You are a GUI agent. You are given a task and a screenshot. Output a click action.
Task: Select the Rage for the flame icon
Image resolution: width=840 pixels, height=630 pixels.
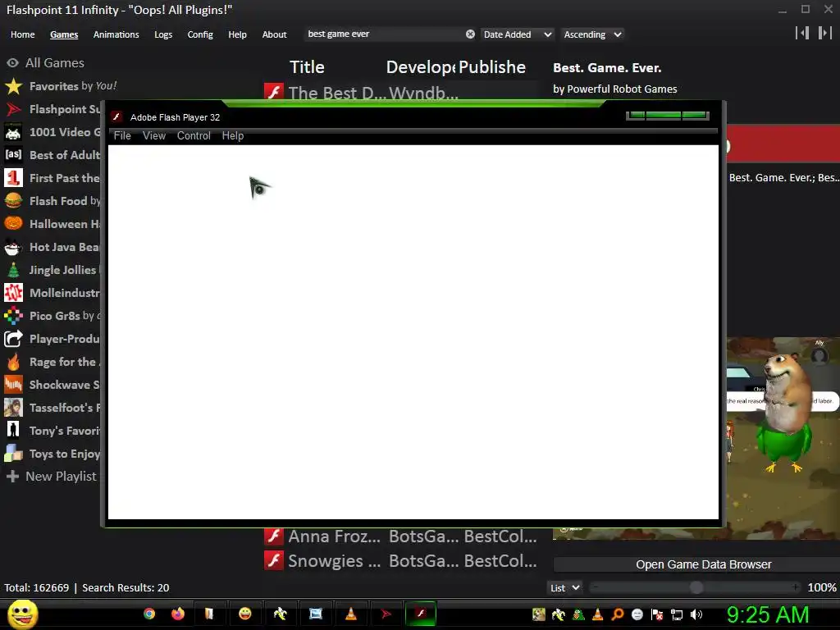pyautogui.click(x=13, y=362)
